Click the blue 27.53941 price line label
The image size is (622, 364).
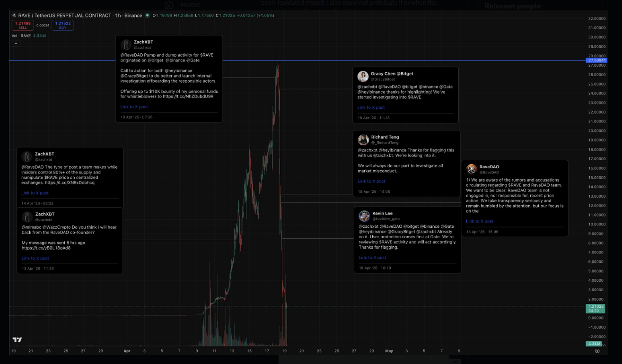tap(596, 61)
